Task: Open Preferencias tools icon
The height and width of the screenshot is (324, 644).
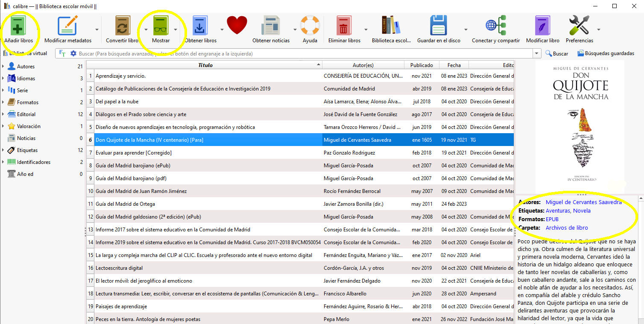Action: point(579,26)
